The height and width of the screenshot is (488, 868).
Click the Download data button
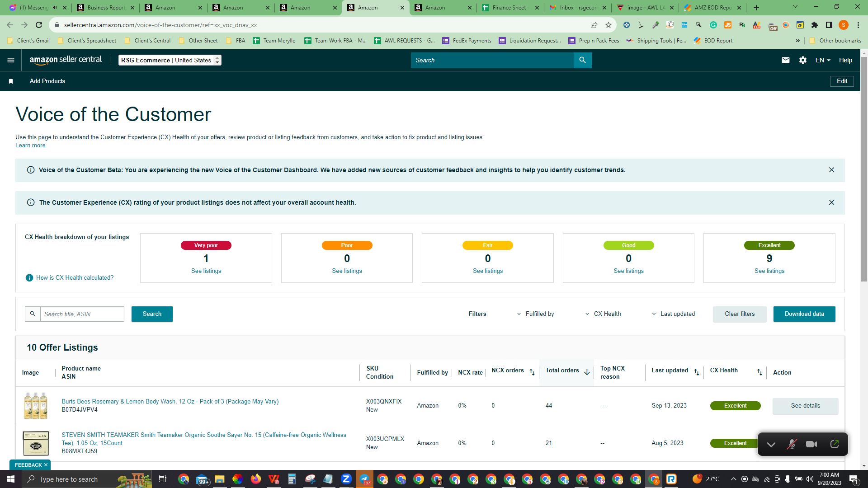click(804, 314)
